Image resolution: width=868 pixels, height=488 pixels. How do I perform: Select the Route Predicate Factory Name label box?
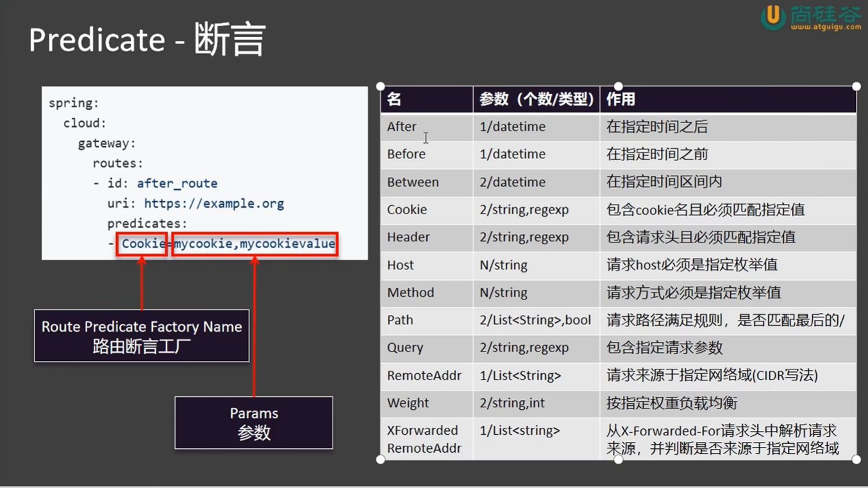(x=142, y=336)
